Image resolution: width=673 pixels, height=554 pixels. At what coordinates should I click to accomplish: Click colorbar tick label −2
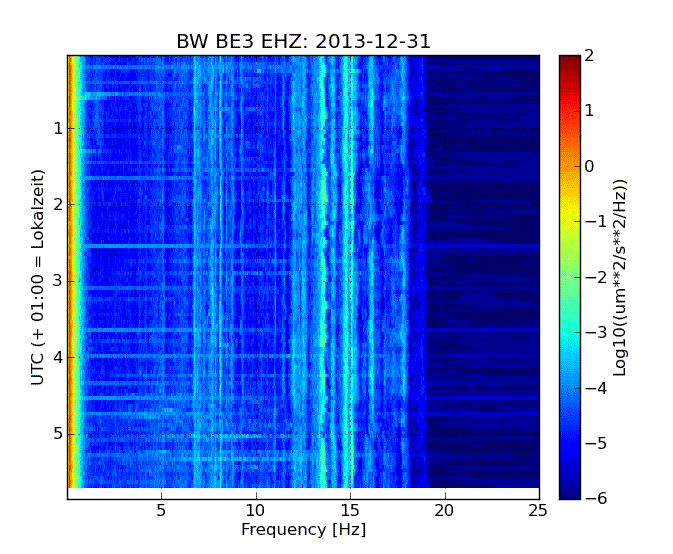[x=597, y=277]
